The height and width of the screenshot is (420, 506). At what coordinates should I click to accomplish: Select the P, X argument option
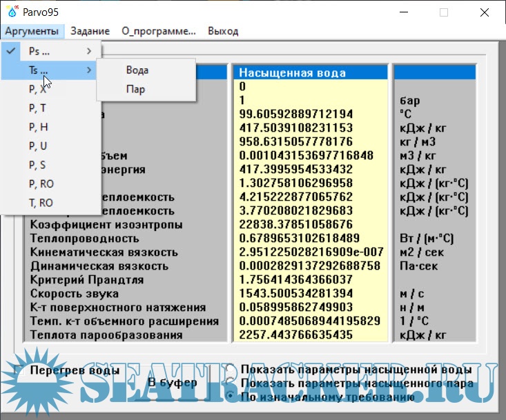click(38, 89)
